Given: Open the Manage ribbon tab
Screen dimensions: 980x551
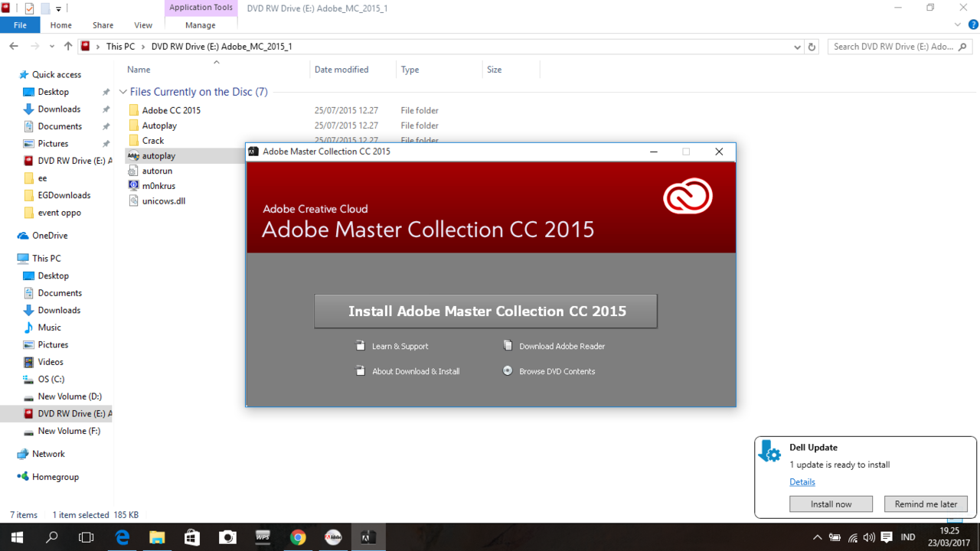Looking at the screenshot, I should pyautogui.click(x=201, y=25).
